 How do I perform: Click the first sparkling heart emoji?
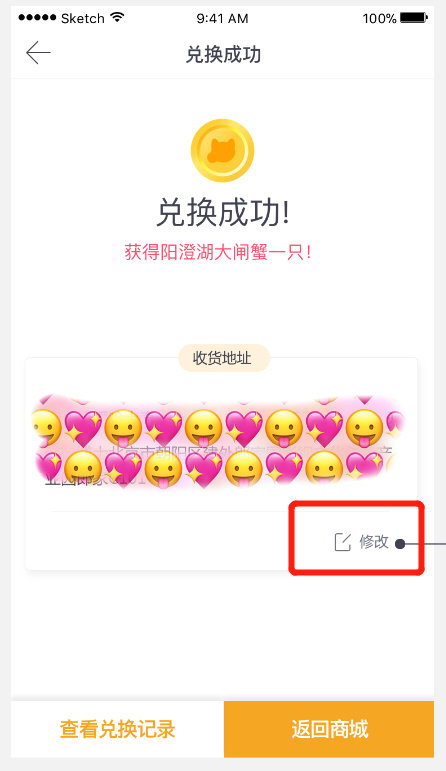click(83, 428)
